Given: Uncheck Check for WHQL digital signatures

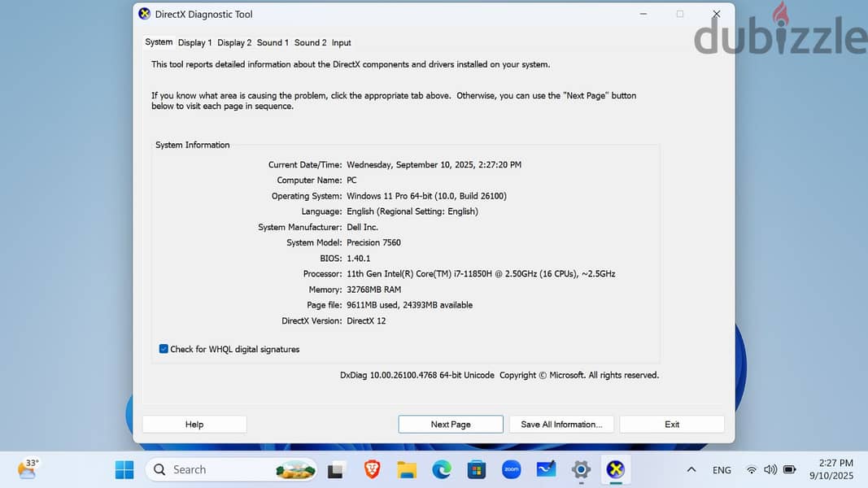Looking at the screenshot, I should [164, 349].
